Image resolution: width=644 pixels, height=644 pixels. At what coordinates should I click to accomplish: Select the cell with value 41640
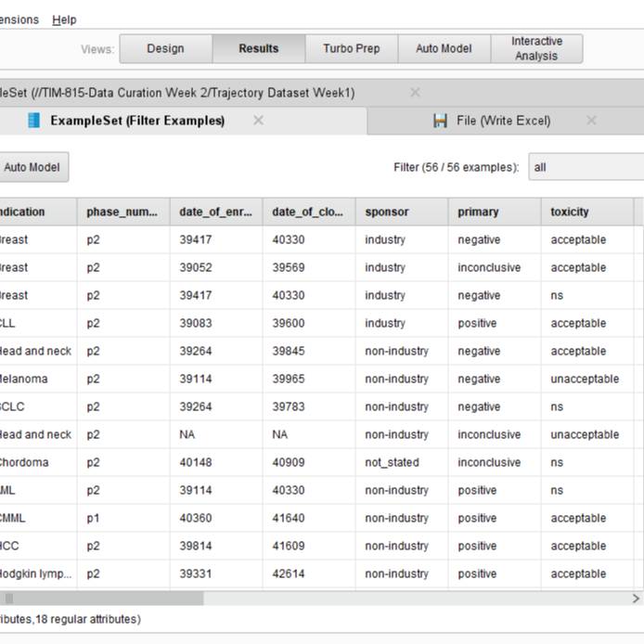[309, 518]
